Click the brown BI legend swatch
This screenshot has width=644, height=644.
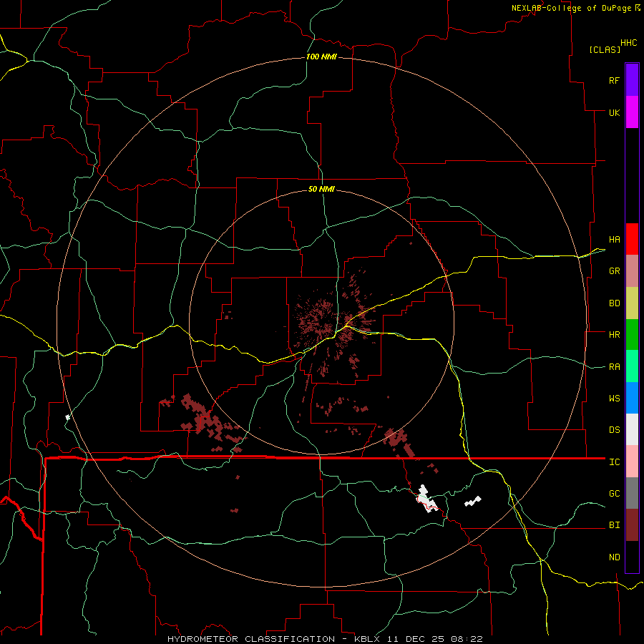pyautogui.click(x=632, y=525)
